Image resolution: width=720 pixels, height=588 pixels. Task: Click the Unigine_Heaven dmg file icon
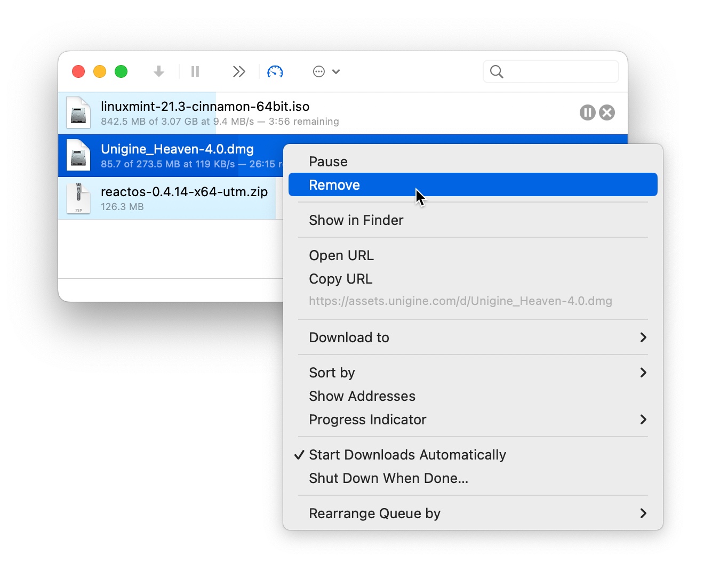[78, 155]
